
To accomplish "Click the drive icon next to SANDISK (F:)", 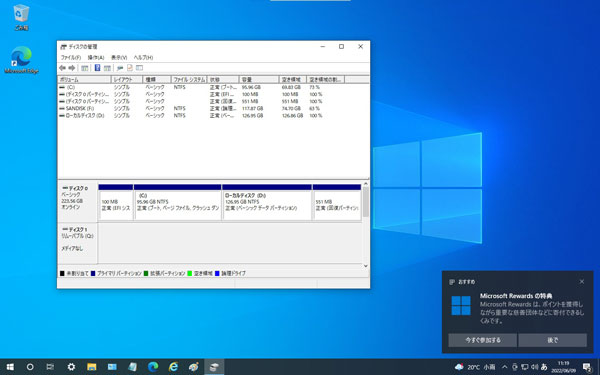I will pyautogui.click(x=62, y=108).
